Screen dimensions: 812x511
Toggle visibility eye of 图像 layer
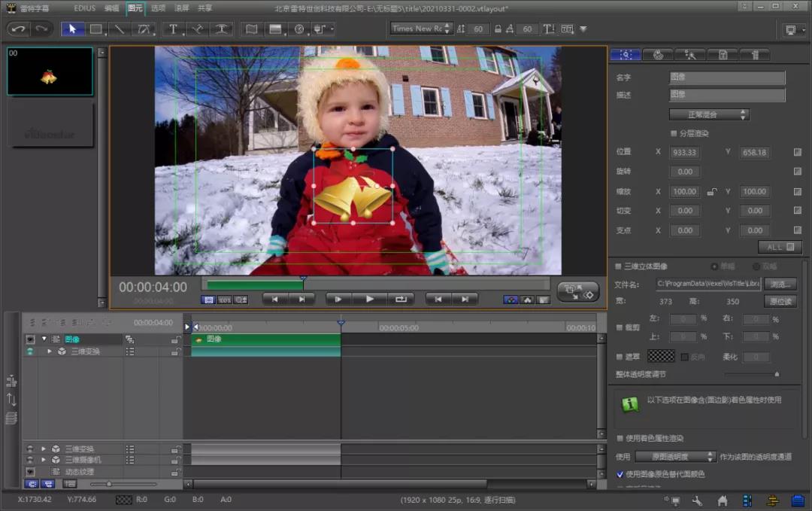click(30, 339)
